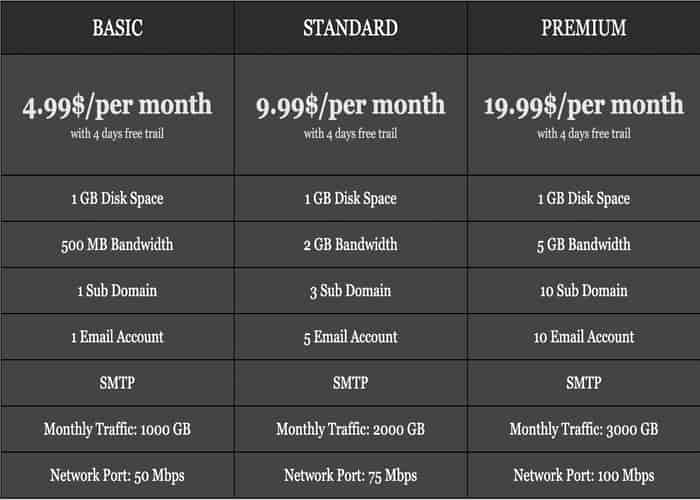Click the 19.99$/per month price
This screenshot has width=700, height=500.
coord(584,104)
